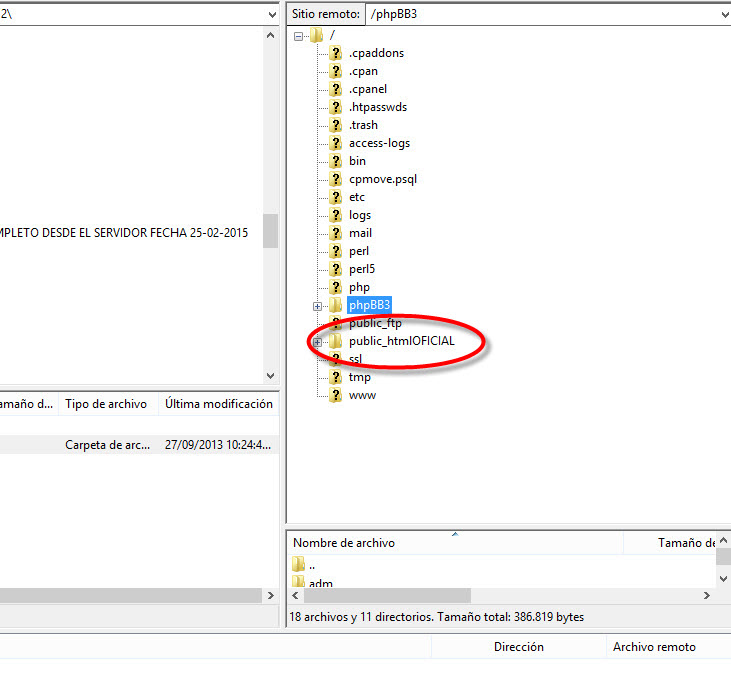The width and height of the screenshot is (731, 677).
Task: Click the .cpaddons folder icon
Action: pos(336,53)
